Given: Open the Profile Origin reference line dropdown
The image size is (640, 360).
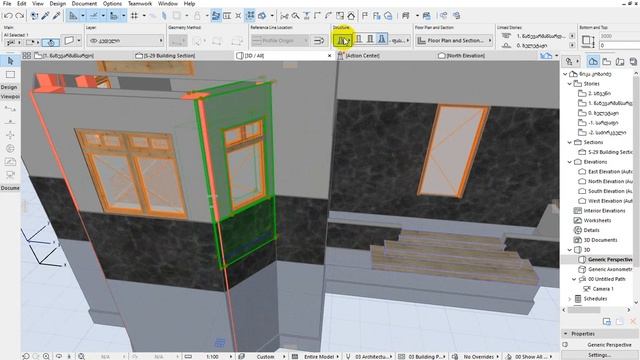Looking at the screenshot, I should tap(280, 40).
